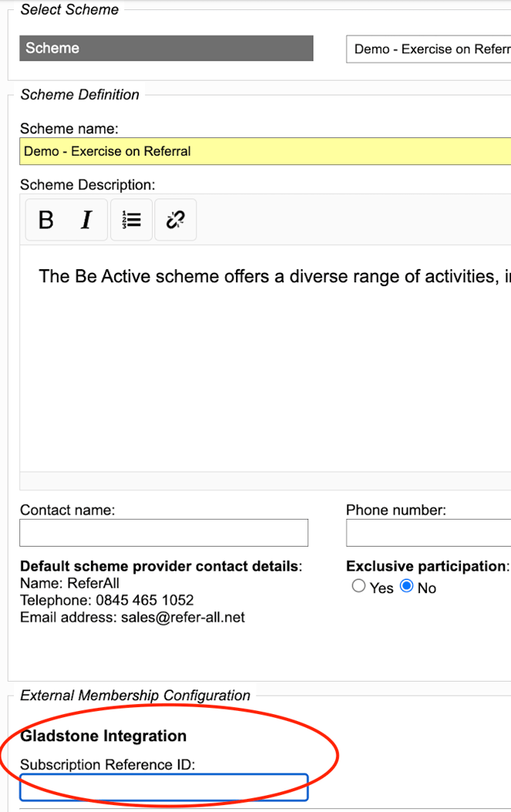This screenshot has width=511, height=812.
Task: Focus the Phone number input
Action: 429,533
